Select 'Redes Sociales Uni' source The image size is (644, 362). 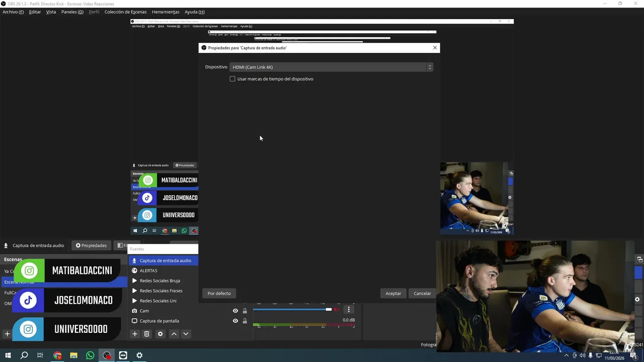pos(163,301)
